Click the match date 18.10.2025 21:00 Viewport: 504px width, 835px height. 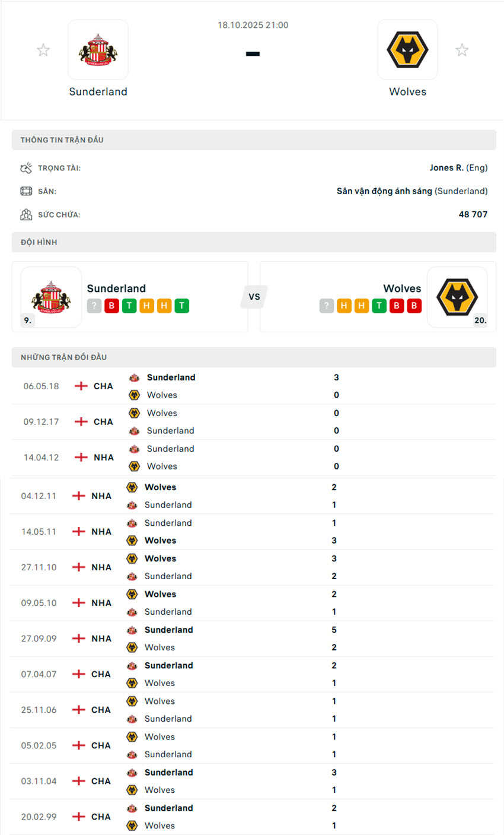click(x=253, y=25)
